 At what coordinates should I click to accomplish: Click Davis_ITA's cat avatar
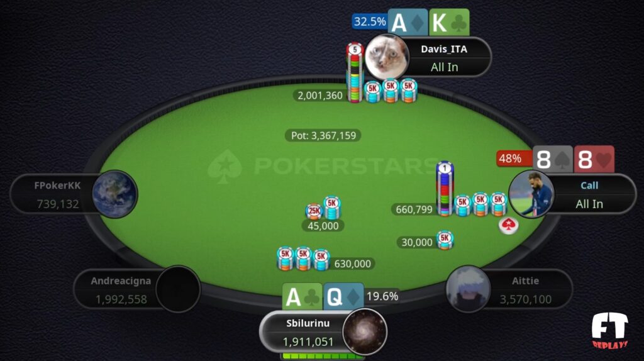(x=387, y=57)
